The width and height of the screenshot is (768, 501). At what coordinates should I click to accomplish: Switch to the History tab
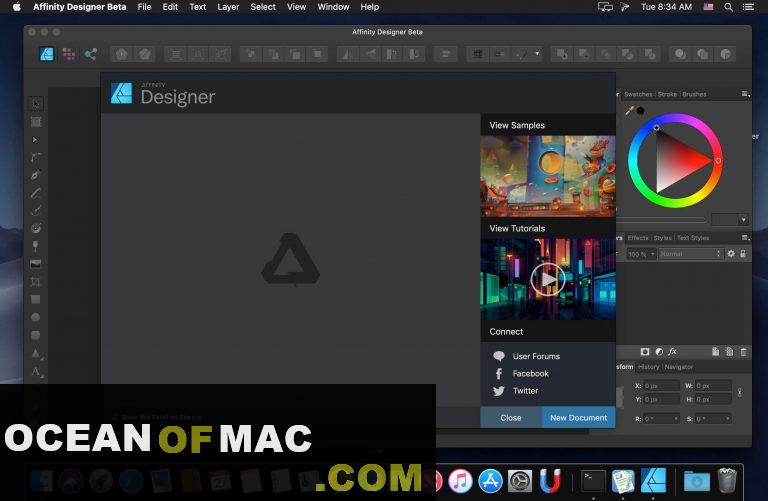click(648, 367)
